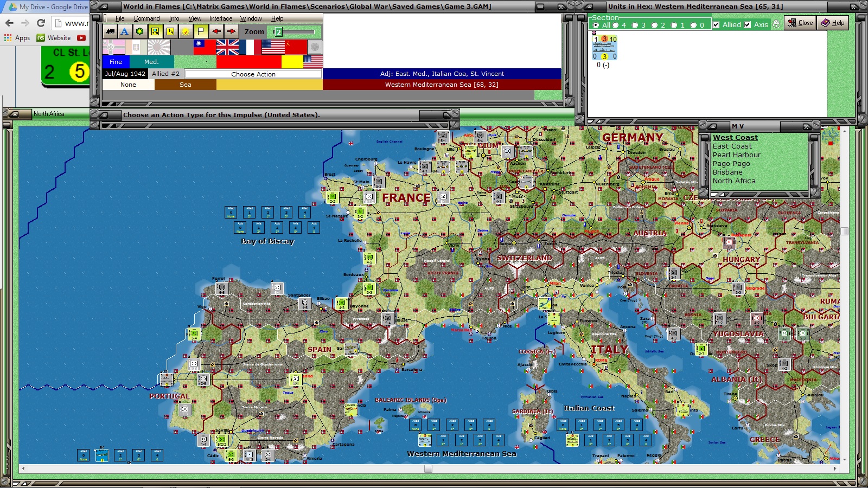Click the blue letter A toolbar icon
The height and width of the screenshot is (488, 868).
[125, 31]
